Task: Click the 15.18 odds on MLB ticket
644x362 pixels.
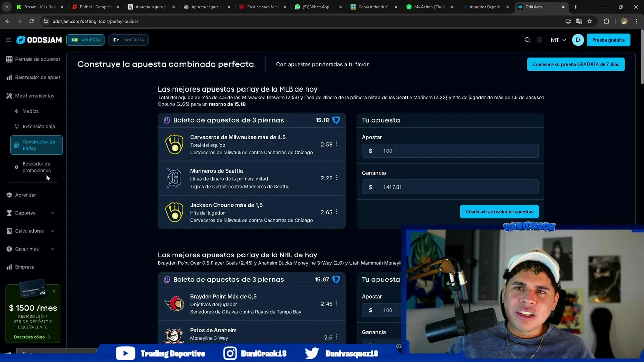Action: 322,120
